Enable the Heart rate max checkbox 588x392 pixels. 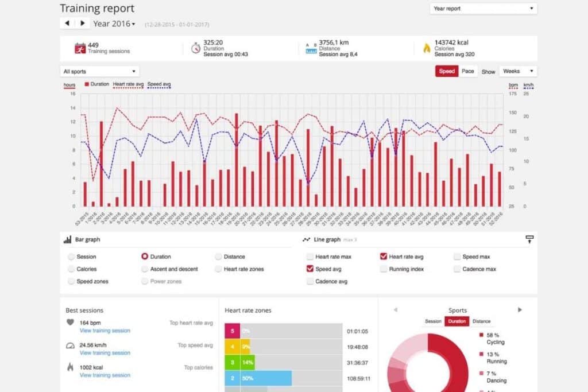tap(310, 257)
